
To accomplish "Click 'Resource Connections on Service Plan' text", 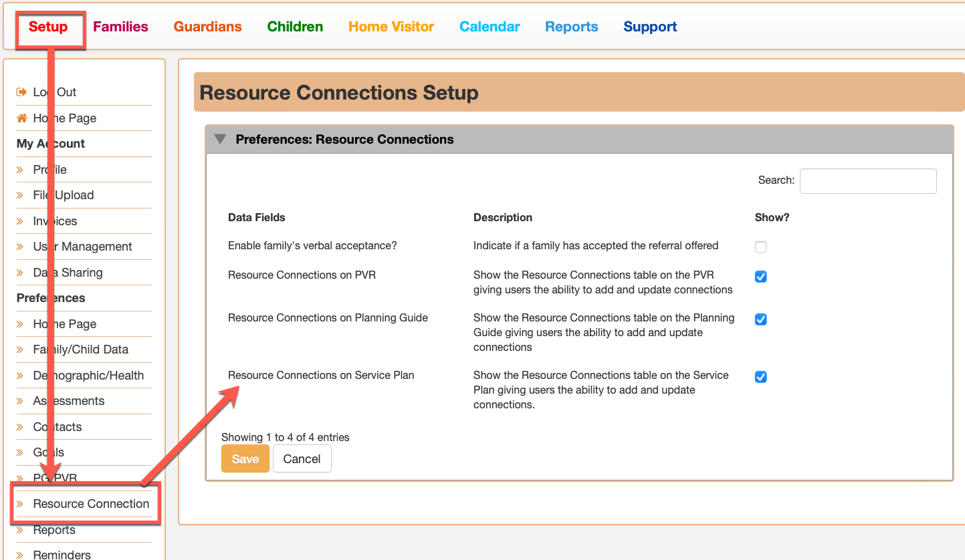I will coord(321,375).
